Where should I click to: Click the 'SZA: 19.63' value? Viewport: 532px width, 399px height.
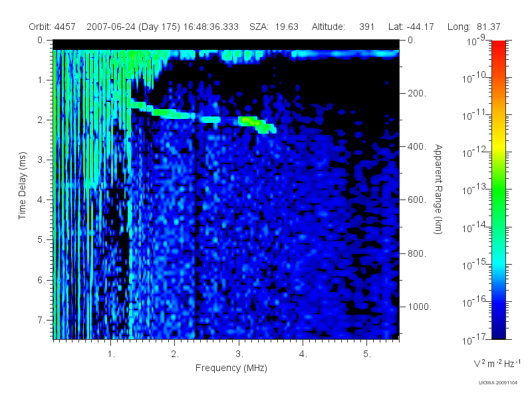(274, 27)
